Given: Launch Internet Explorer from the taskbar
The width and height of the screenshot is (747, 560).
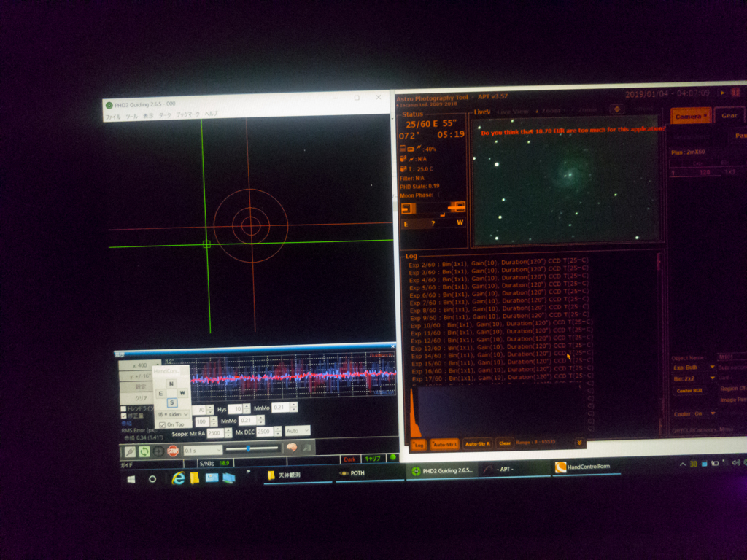Looking at the screenshot, I should pos(178,478).
